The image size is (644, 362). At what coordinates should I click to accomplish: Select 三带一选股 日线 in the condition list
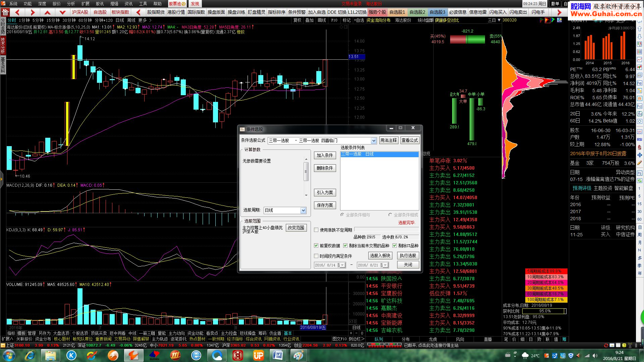tap(379, 154)
